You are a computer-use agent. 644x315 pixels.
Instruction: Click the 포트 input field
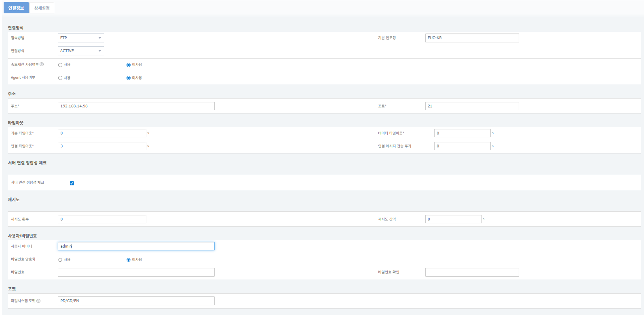(x=472, y=106)
